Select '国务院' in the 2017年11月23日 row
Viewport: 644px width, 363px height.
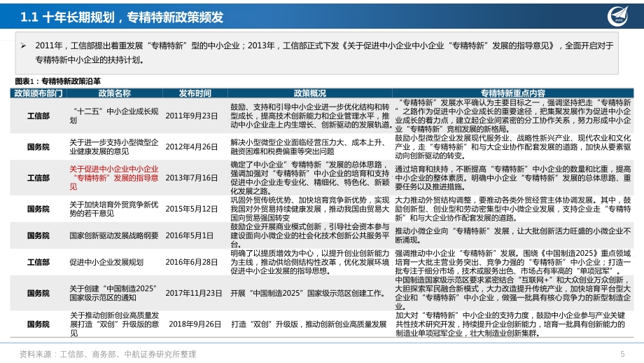[x=38, y=293]
